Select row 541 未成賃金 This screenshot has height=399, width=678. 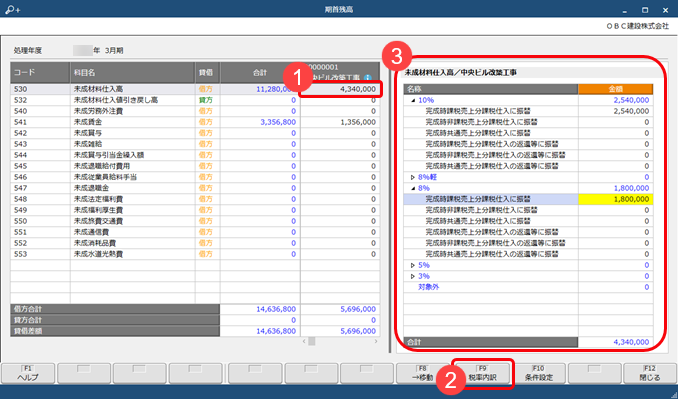coord(195,122)
